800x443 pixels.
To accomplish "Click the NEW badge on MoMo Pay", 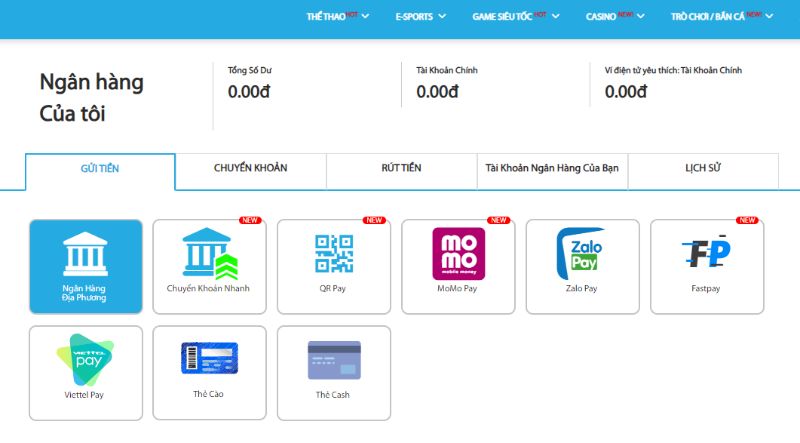I will 498,220.
